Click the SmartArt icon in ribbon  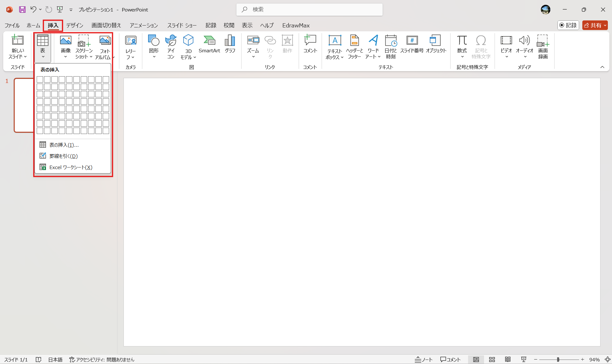(209, 44)
